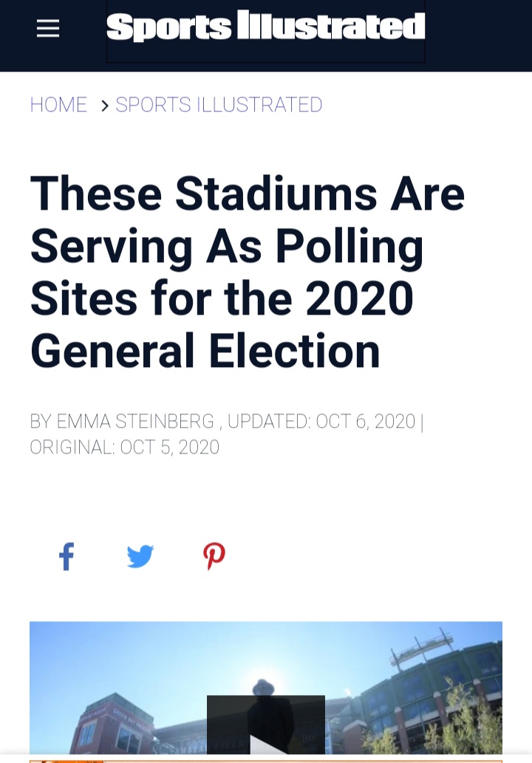
Task: Click the breadcrumb chevron arrow separator
Action: pyautogui.click(x=104, y=105)
